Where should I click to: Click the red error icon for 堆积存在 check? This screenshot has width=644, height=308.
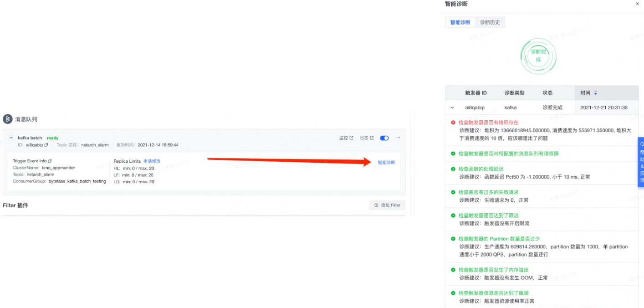coord(453,122)
